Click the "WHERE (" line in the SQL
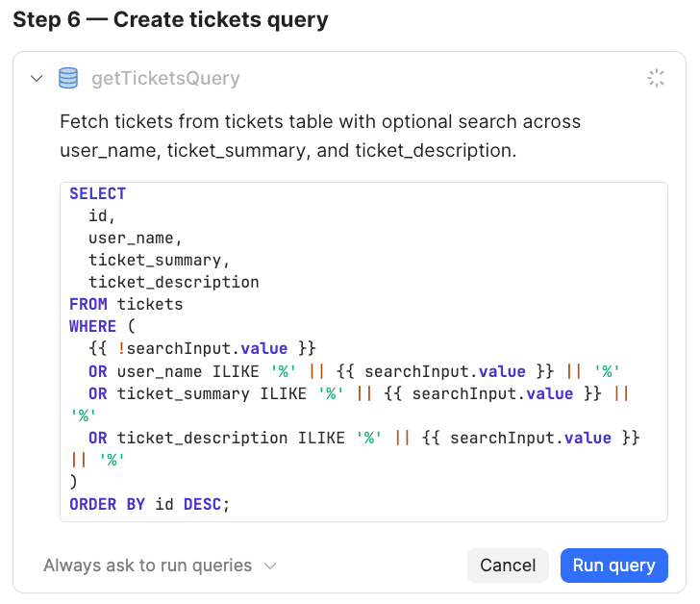 (103, 326)
